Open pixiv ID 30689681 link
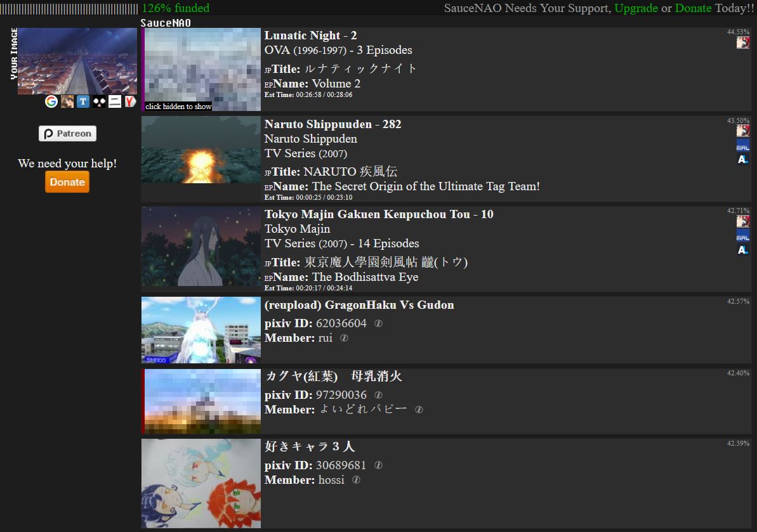Image resolution: width=757 pixels, height=532 pixels. coord(341,465)
